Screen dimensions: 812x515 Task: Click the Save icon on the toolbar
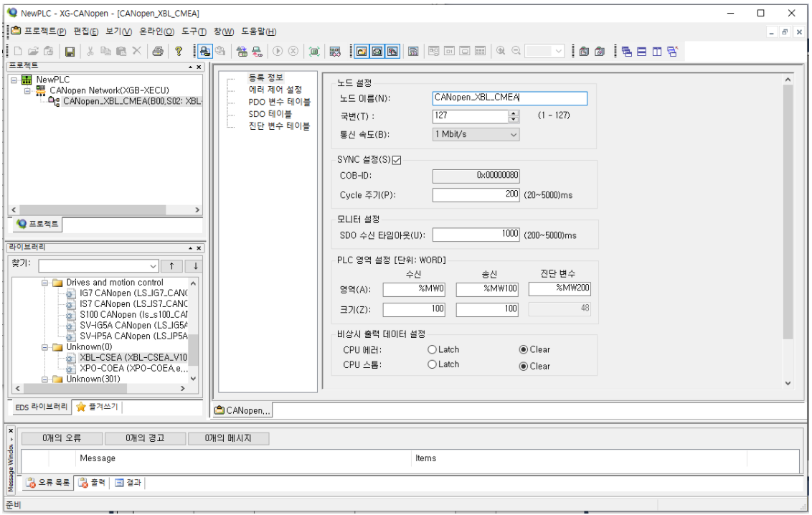(x=70, y=50)
